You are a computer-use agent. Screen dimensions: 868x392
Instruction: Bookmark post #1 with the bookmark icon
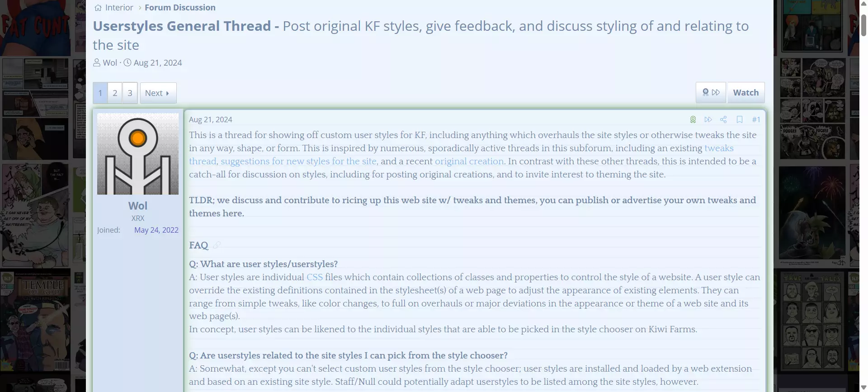(740, 120)
